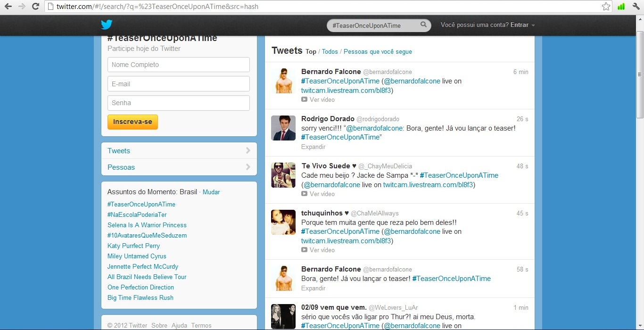
Task: Reload the page with refresh icon
Action: tap(35, 7)
